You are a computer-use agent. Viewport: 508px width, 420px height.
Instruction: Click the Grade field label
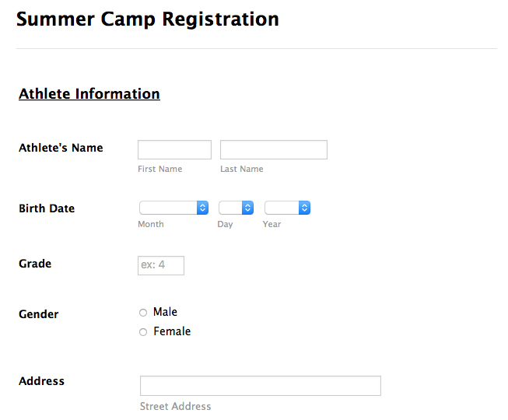coord(35,264)
